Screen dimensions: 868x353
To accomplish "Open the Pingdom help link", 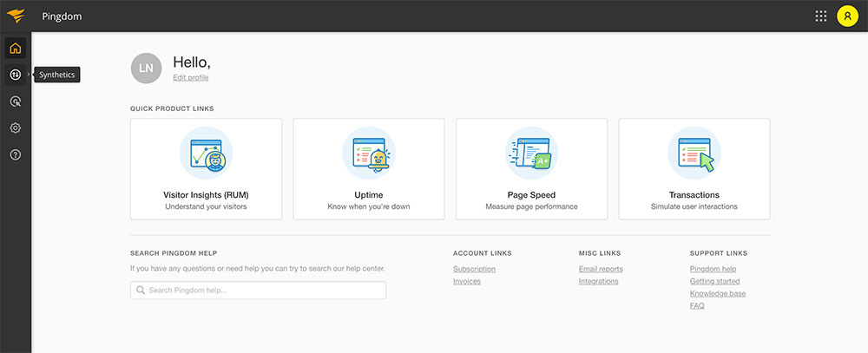I will 713,269.
